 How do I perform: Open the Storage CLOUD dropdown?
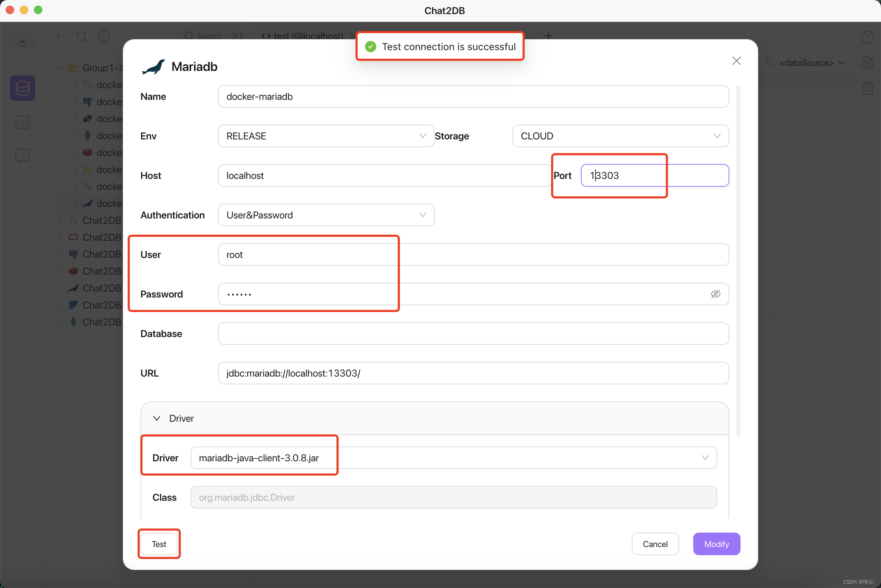(621, 136)
